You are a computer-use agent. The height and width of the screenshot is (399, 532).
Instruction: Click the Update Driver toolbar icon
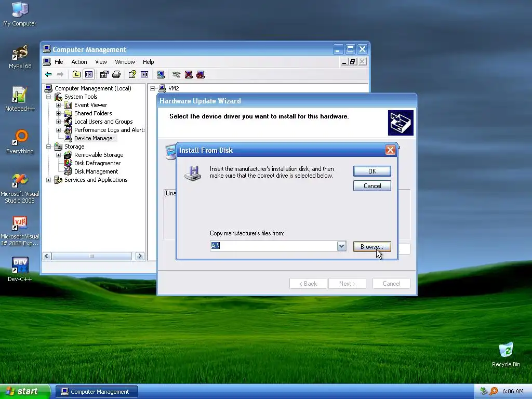tap(177, 74)
